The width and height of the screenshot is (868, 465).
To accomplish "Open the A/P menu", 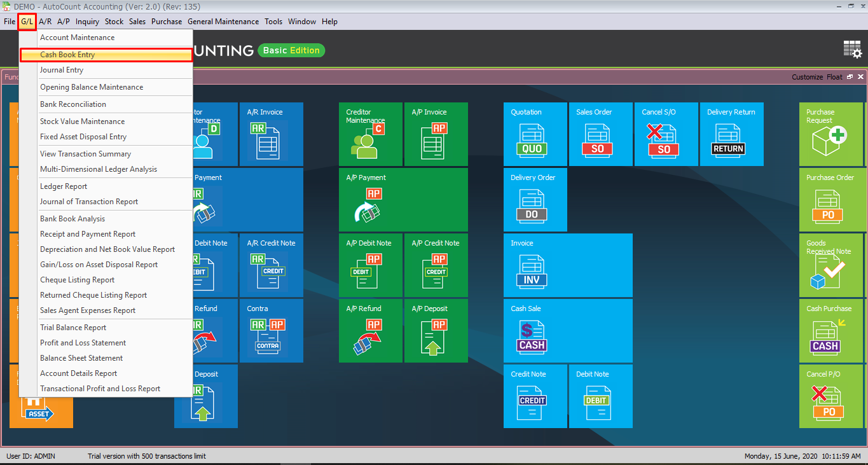I will tap(64, 22).
